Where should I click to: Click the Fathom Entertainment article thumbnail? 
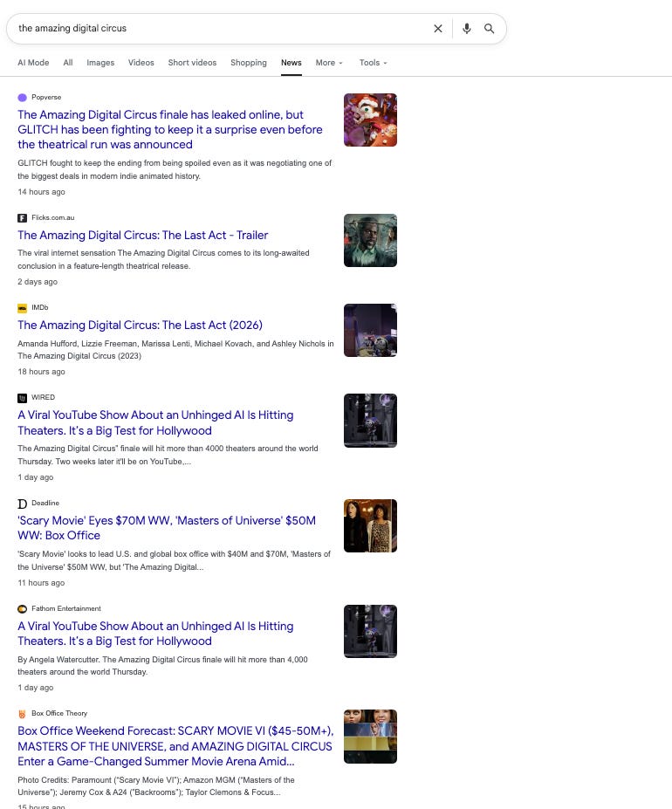pyautogui.click(x=371, y=631)
